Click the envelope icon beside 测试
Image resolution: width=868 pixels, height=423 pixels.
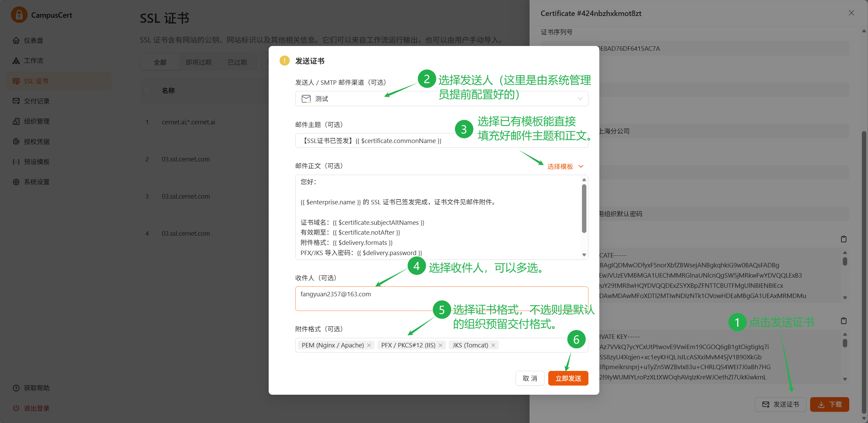pyautogui.click(x=306, y=99)
